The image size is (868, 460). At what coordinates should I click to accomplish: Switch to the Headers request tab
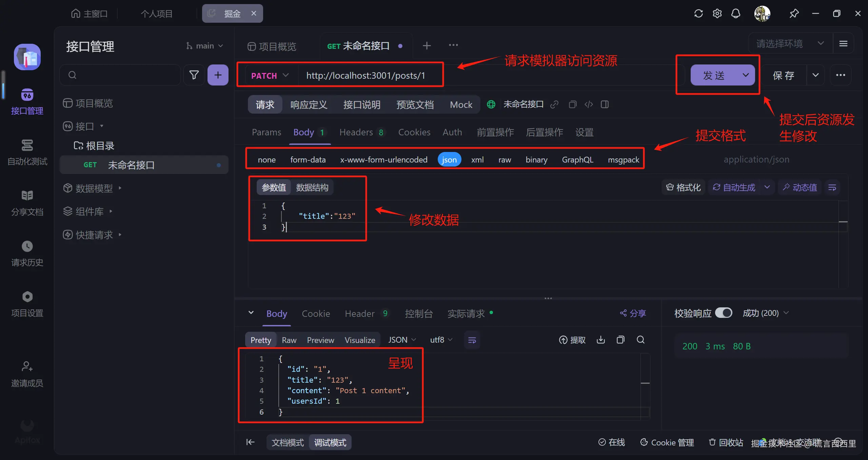[x=356, y=132]
